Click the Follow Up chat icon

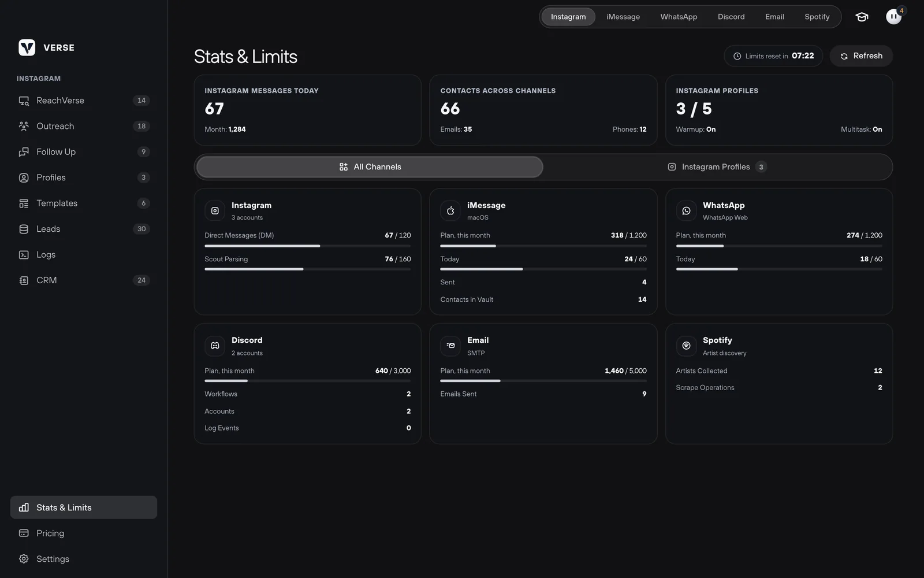(24, 152)
